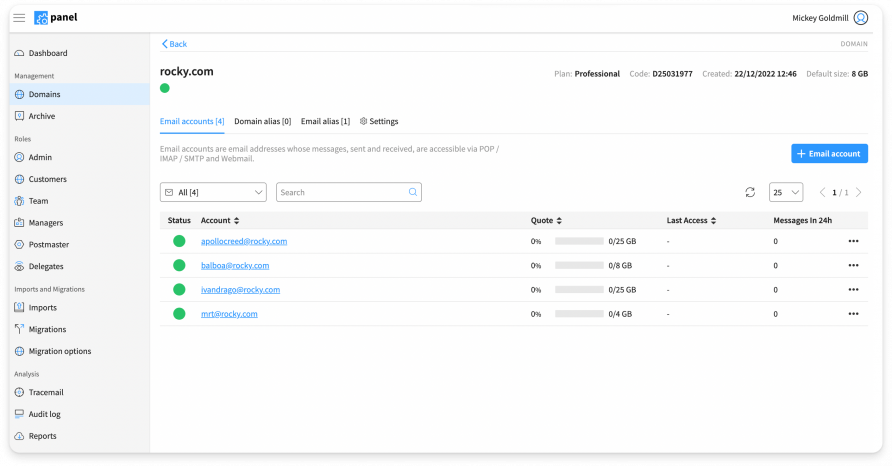Open Migrations in the sidebar
892x466 pixels.
(47, 329)
